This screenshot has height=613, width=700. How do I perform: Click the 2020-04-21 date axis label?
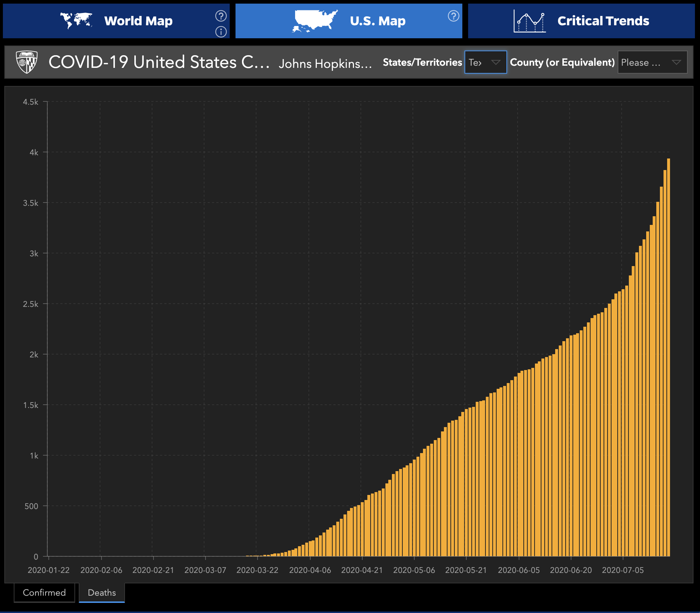pyautogui.click(x=362, y=570)
